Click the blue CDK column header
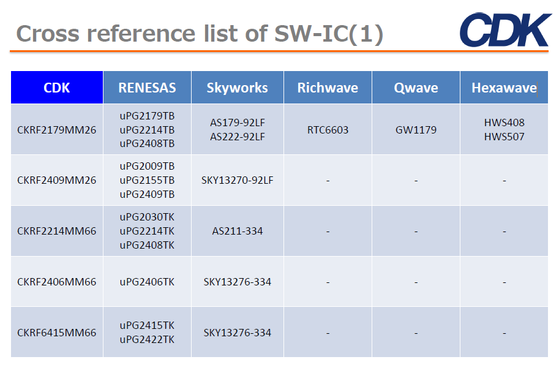The height and width of the screenshot is (392, 559). (x=57, y=88)
